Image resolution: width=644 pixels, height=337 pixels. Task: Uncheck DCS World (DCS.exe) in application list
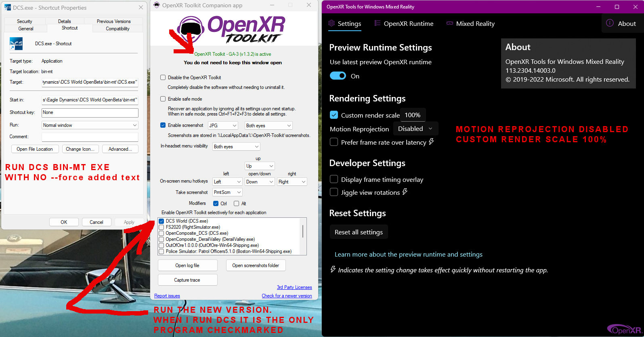162,221
